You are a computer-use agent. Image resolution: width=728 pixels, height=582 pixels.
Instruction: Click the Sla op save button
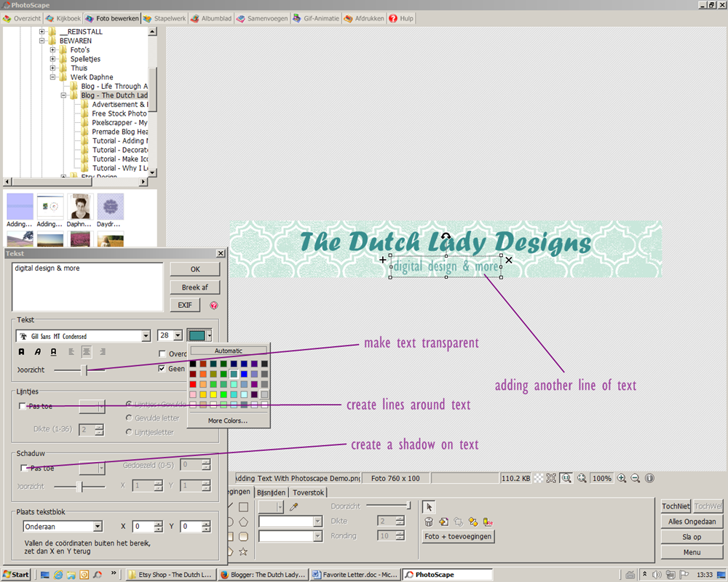[x=692, y=536]
